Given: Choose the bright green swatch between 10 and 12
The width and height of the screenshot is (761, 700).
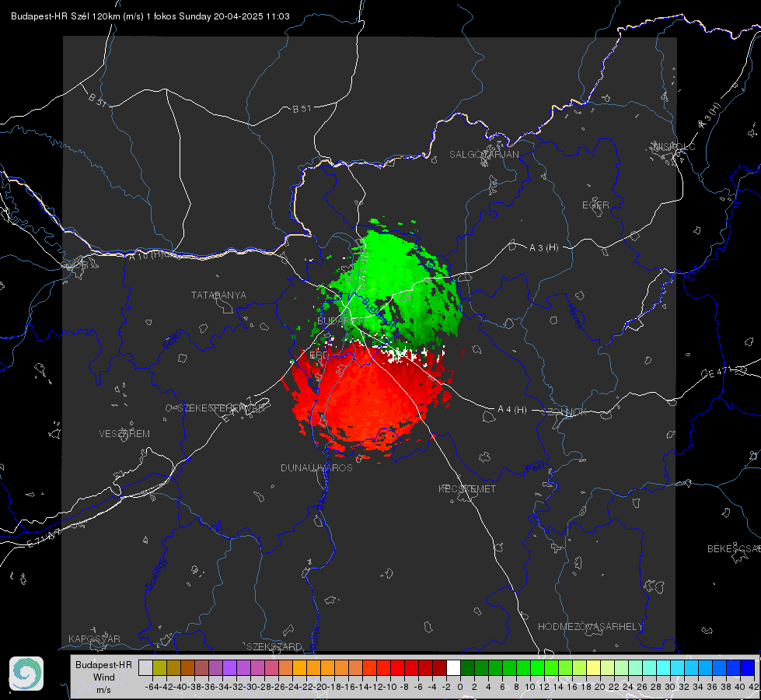Looking at the screenshot, I should [x=537, y=667].
